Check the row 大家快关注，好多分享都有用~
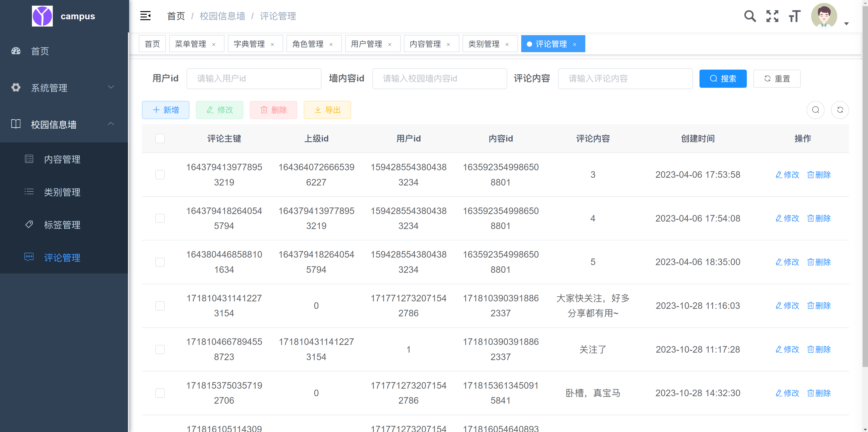Viewport: 868px width, 432px height. click(160, 305)
